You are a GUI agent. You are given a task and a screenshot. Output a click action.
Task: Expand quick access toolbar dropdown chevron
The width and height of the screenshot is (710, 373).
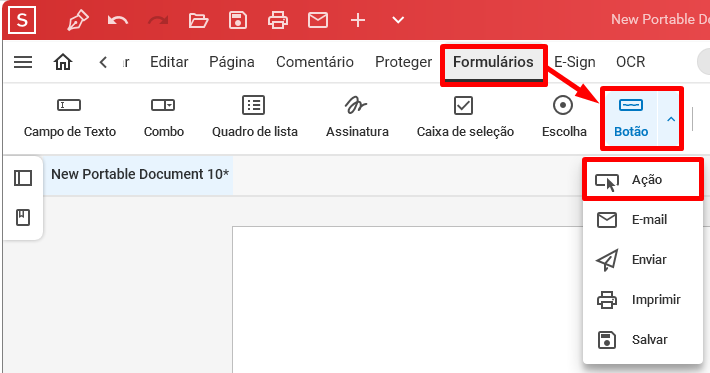pos(398,20)
